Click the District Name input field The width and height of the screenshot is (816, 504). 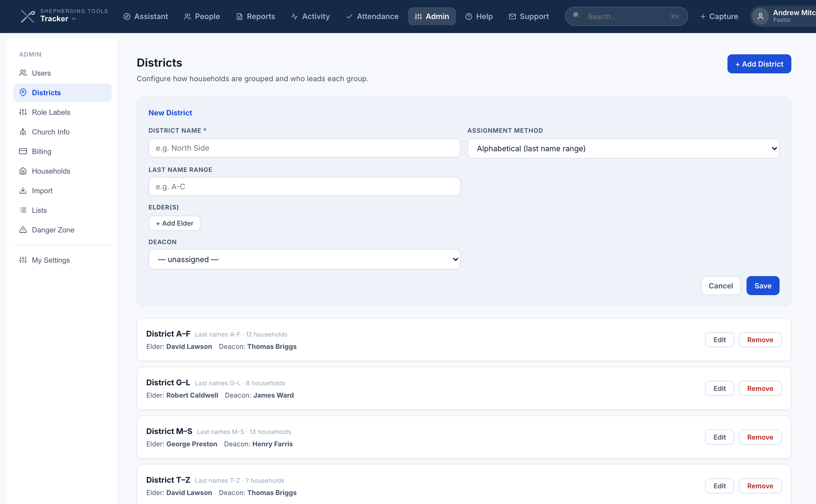(304, 148)
